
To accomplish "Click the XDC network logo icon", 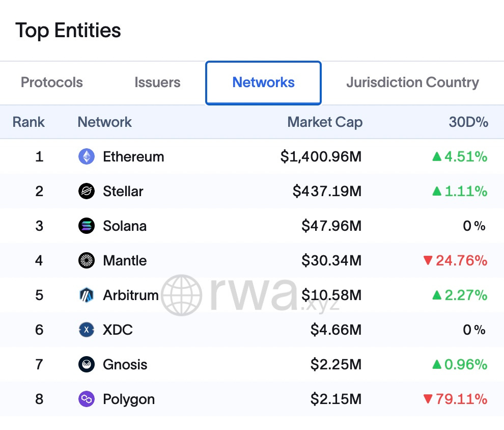I will [87, 330].
